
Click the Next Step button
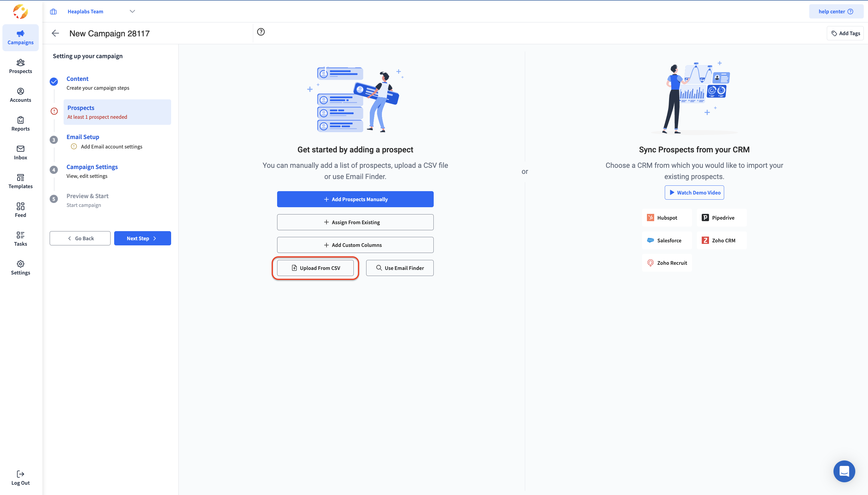click(x=142, y=238)
